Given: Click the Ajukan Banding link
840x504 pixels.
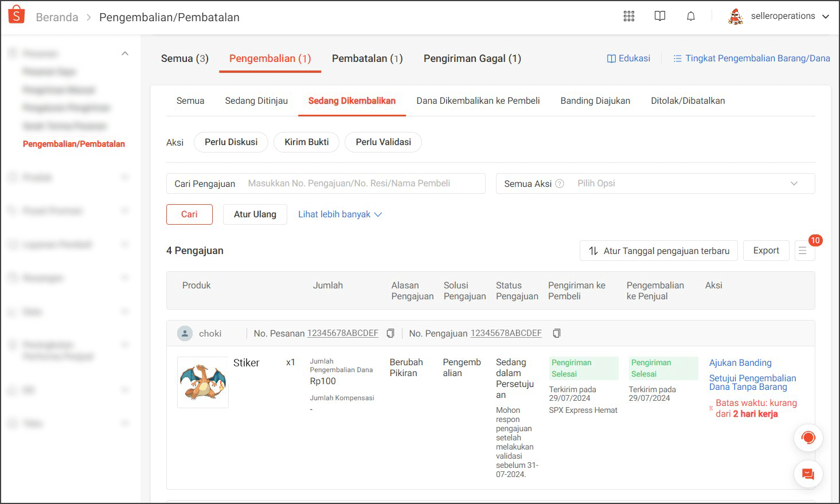Looking at the screenshot, I should tap(740, 363).
